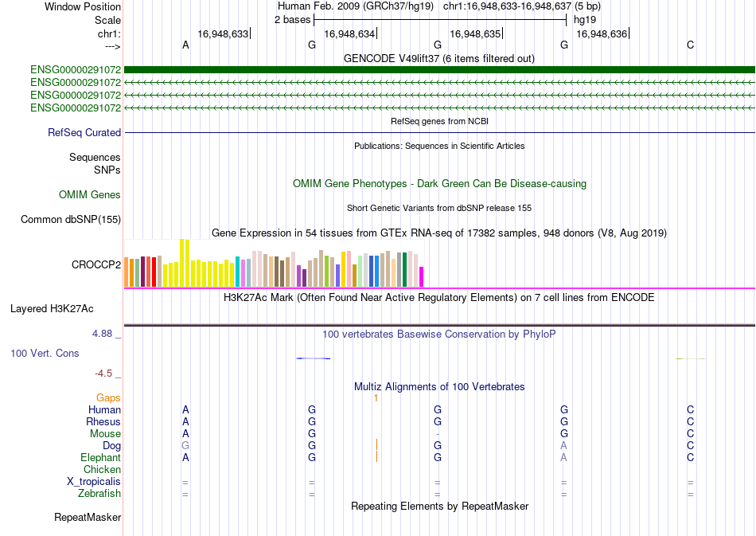Click the dark blue RefSeq Curated line

click(439, 132)
